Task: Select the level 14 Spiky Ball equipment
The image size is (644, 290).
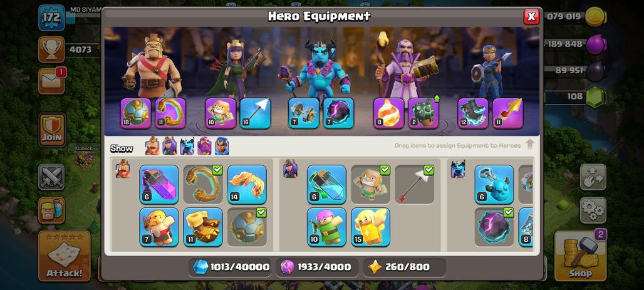Action: click(x=247, y=184)
